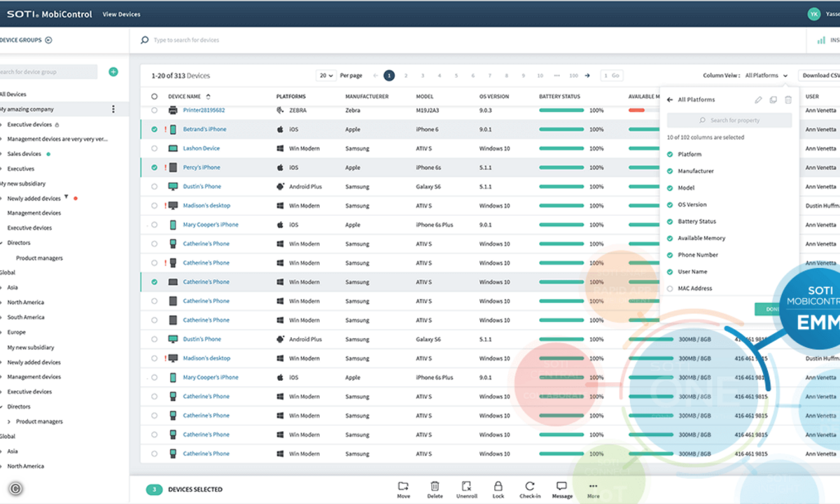This screenshot has width=840, height=504.
Task: Click the Check-in refresh icon
Action: 530,486
